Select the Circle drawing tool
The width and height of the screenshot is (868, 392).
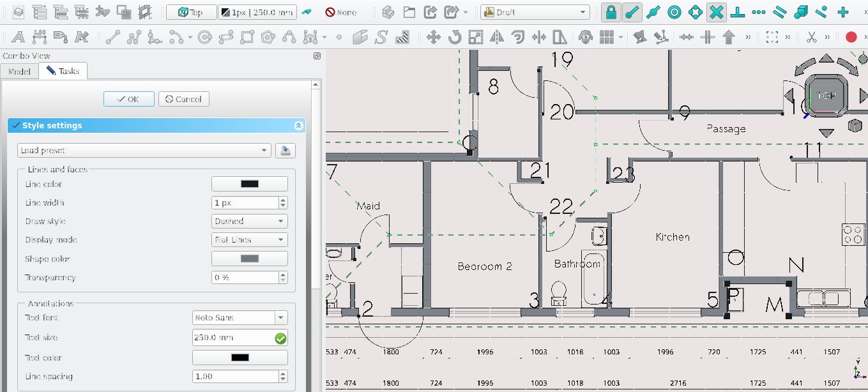(205, 38)
